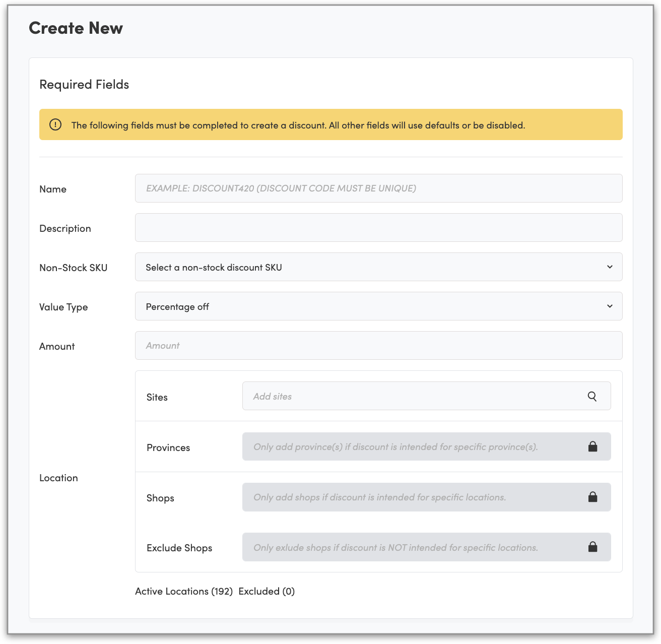Click the lock icon in the Provinces field
The image size is (661, 644).
point(592,446)
